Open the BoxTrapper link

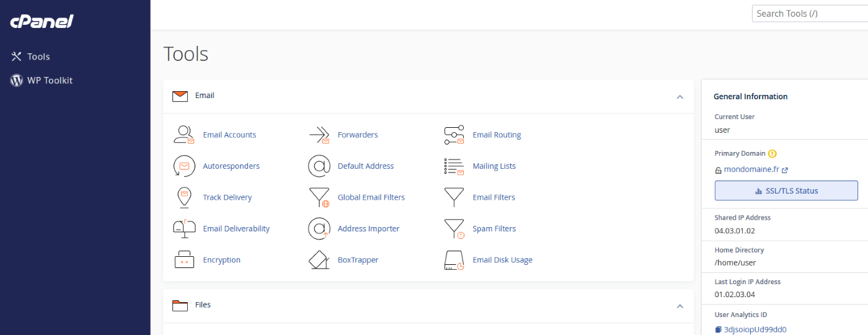pyautogui.click(x=358, y=260)
